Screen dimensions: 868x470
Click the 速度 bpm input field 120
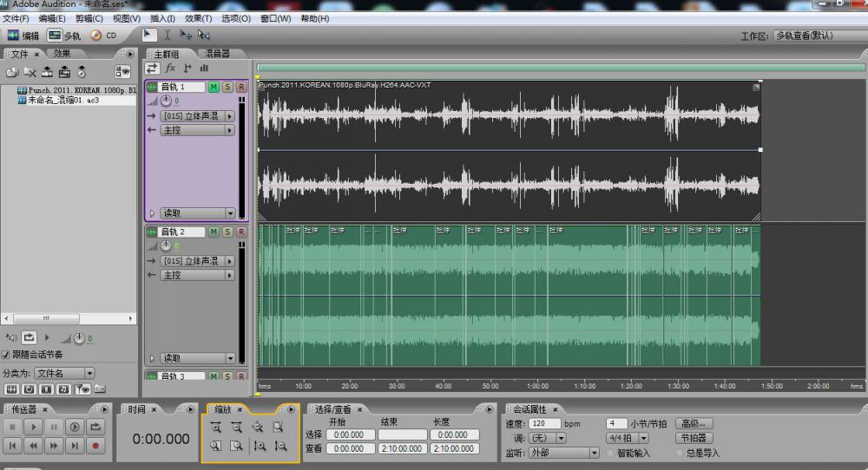coord(544,423)
